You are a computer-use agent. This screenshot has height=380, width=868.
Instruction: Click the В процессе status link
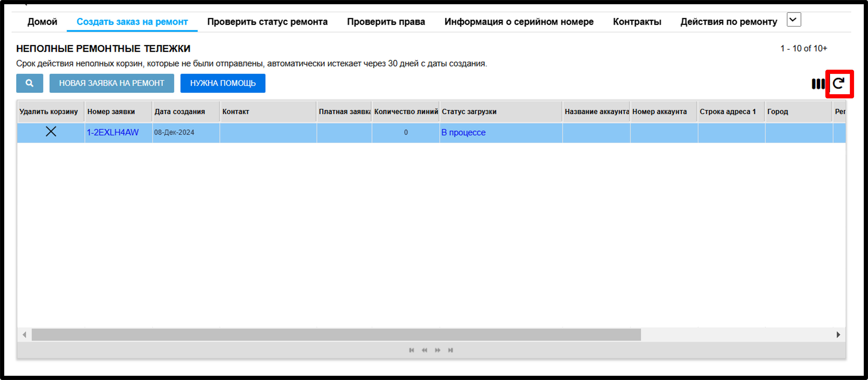coord(463,132)
